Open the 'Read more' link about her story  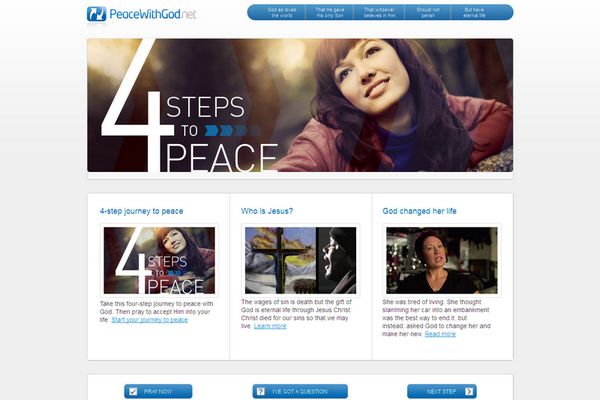pos(440,334)
